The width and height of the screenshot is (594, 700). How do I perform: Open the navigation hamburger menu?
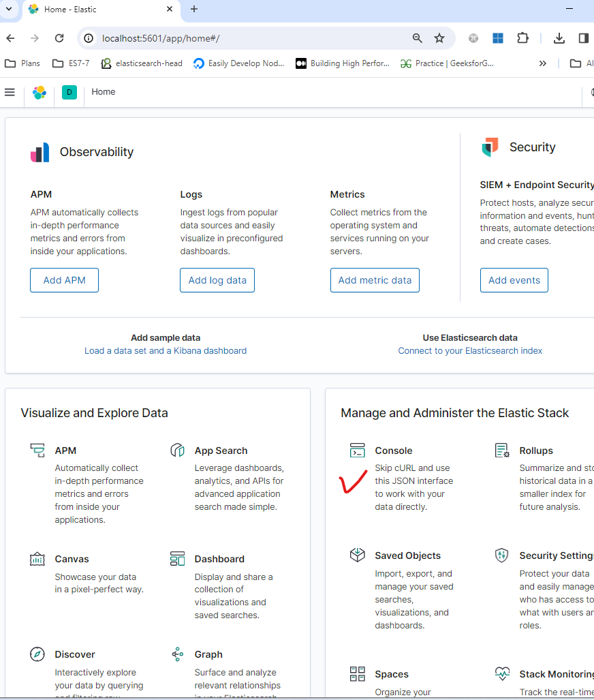10,92
